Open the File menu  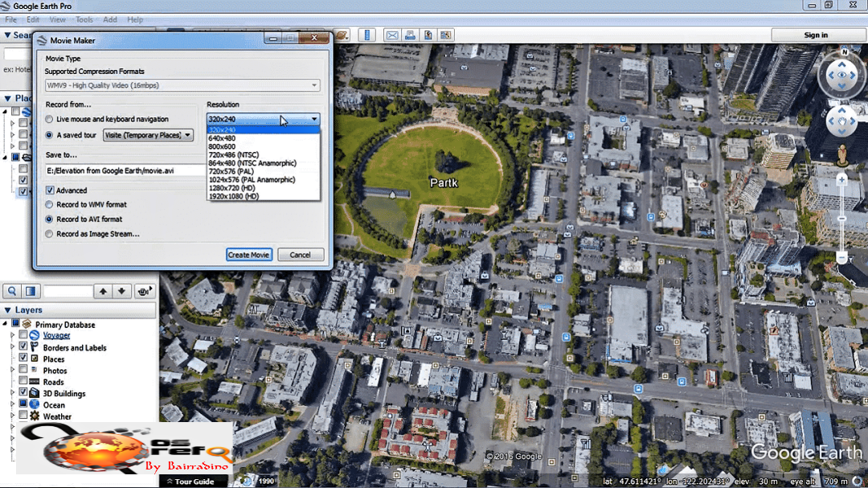pos(10,19)
